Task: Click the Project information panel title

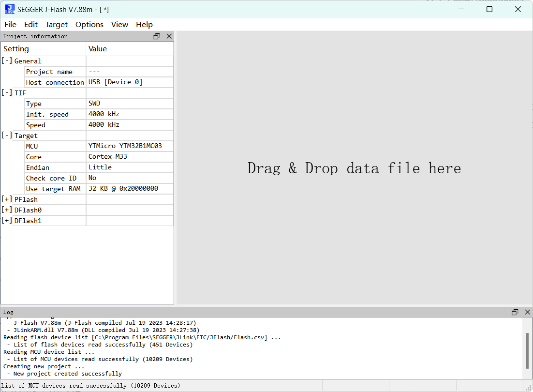Action: 35,36
